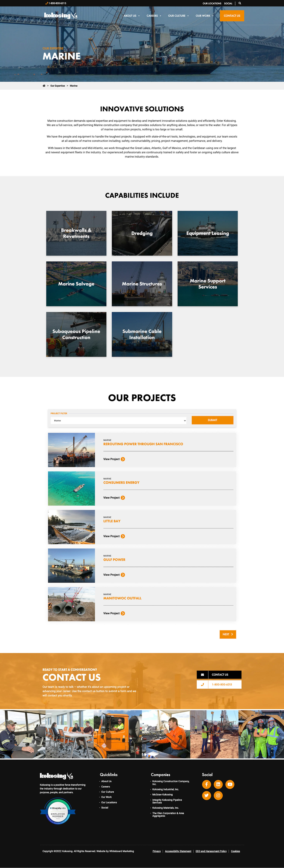Open Consumers Energy project title
Viewport: 284px width, 868px height.
coord(121,483)
